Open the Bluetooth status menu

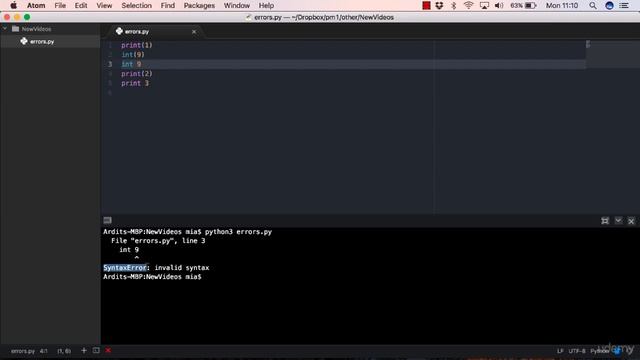pos(453,5)
